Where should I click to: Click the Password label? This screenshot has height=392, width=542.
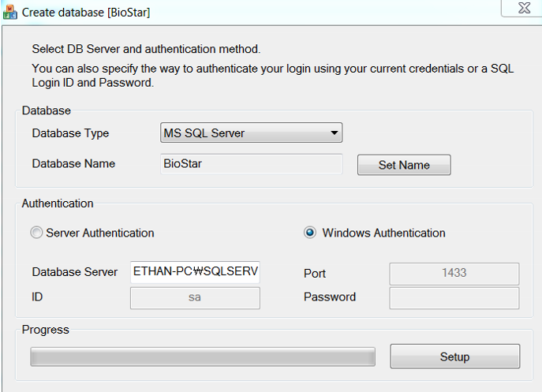point(330,297)
